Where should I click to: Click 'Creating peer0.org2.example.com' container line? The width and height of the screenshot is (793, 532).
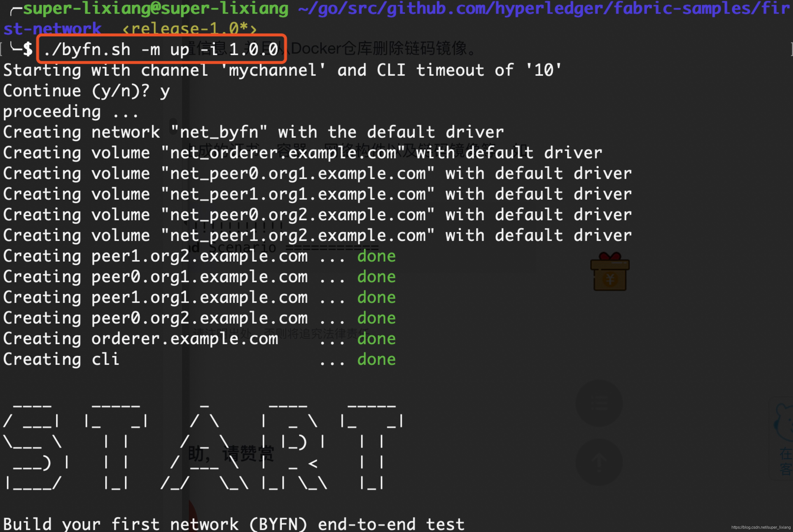(x=199, y=319)
